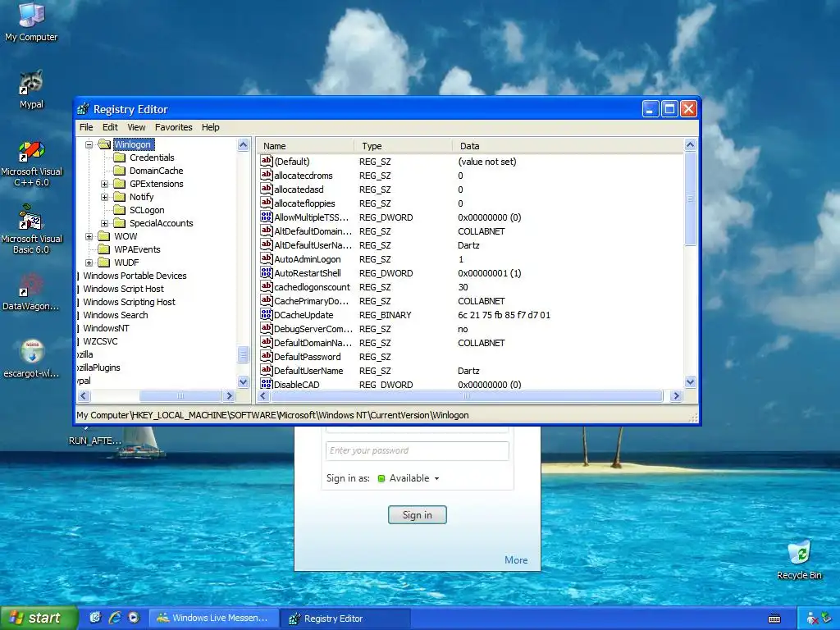The image size is (840, 630).
Task: Select the WZCSVC key
Action: point(100,341)
